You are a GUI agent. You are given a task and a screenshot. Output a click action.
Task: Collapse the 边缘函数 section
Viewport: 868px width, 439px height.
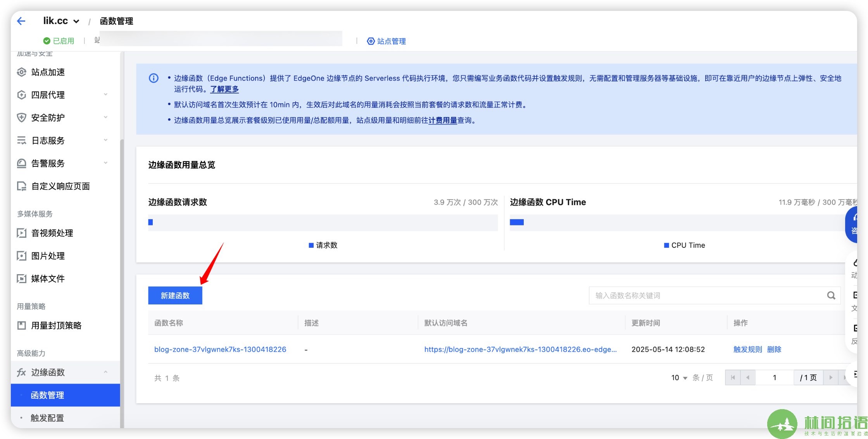(105, 372)
